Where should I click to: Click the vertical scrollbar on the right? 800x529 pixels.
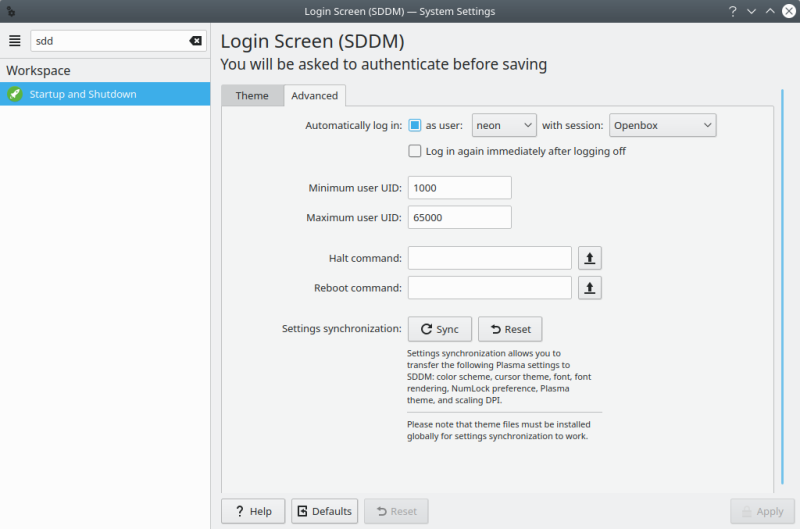pyautogui.click(x=782, y=290)
